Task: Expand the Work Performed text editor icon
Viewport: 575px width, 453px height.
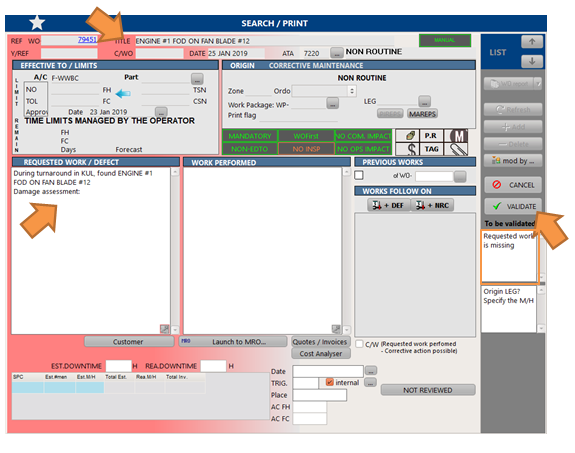Action: tap(336, 329)
